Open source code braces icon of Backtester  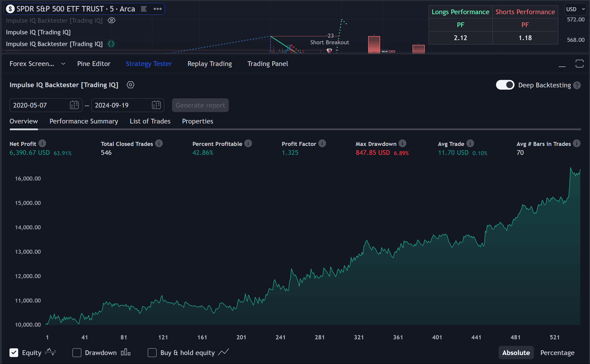[x=111, y=44]
